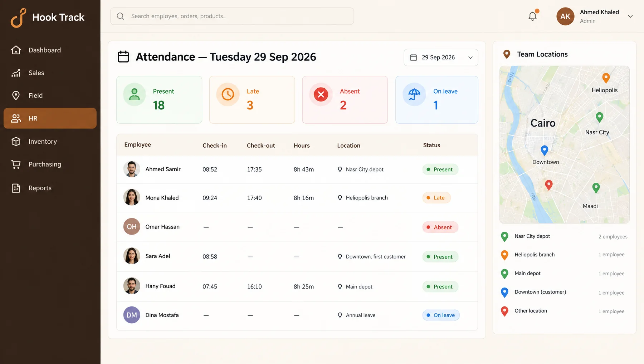Click the search employees input field
Image resolution: width=644 pixels, height=364 pixels.
coord(232,16)
